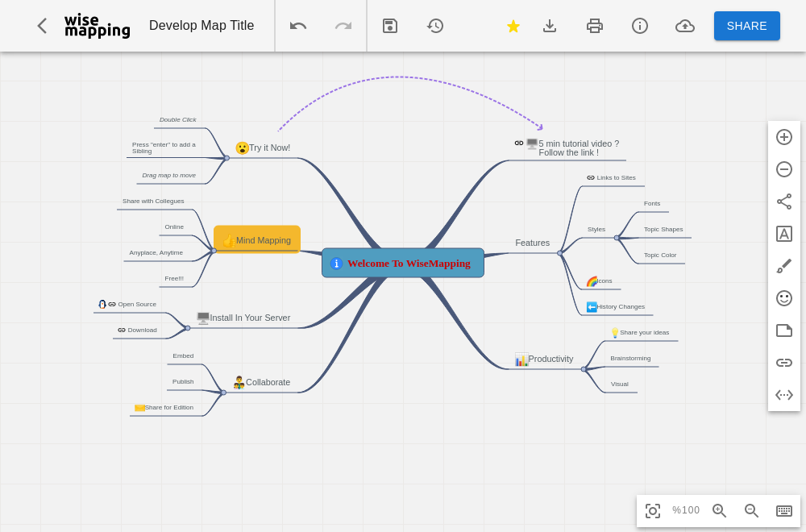Show keyboard shortcuts
The image size is (806, 532).
(x=784, y=510)
